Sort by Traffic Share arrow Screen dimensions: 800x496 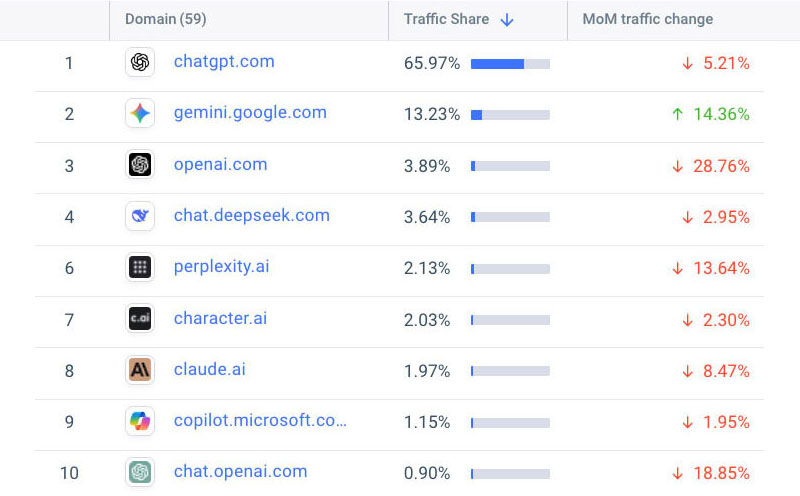(x=507, y=20)
